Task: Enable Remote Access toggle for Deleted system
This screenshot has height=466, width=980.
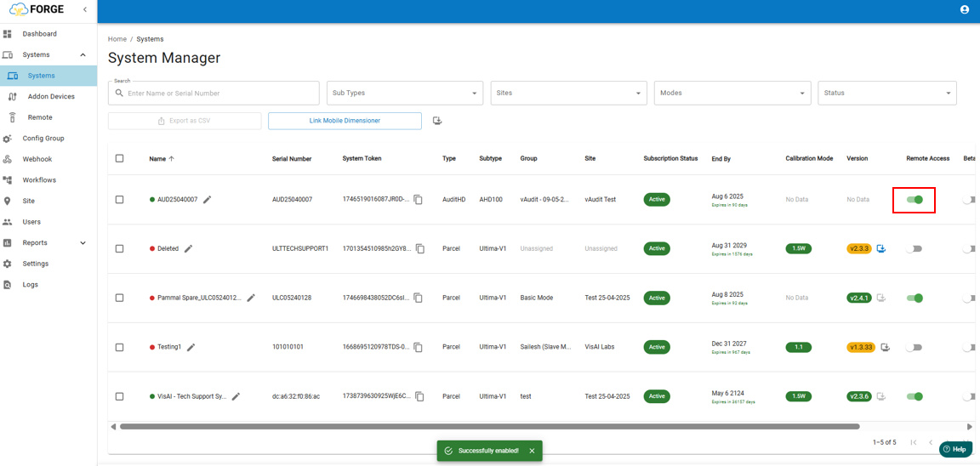Action: [914, 249]
